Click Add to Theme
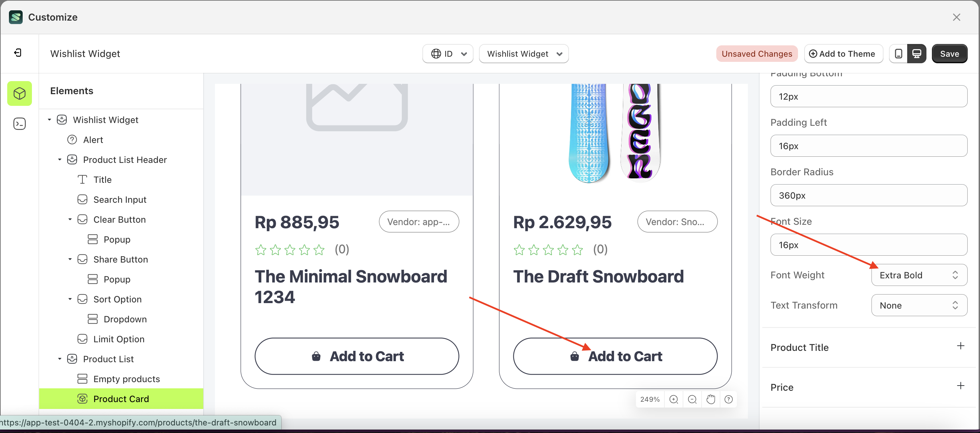The width and height of the screenshot is (980, 433). tap(843, 53)
